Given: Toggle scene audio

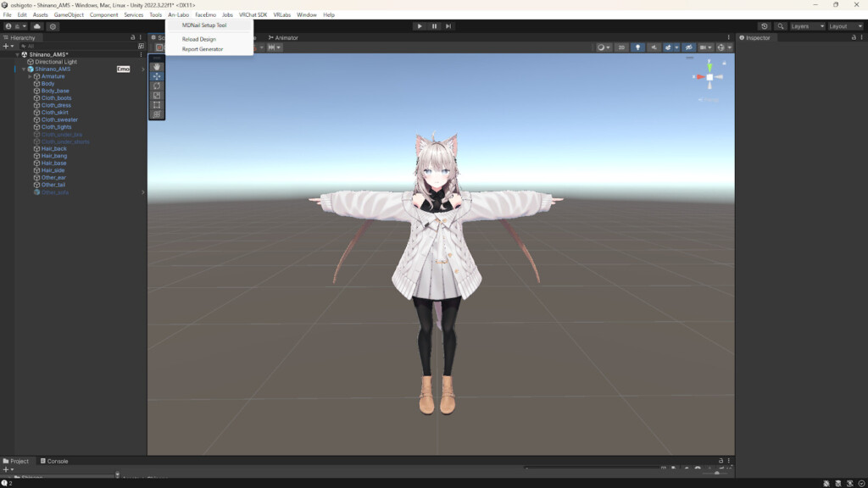Looking at the screenshot, I should pyautogui.click(x=654, y=47).
